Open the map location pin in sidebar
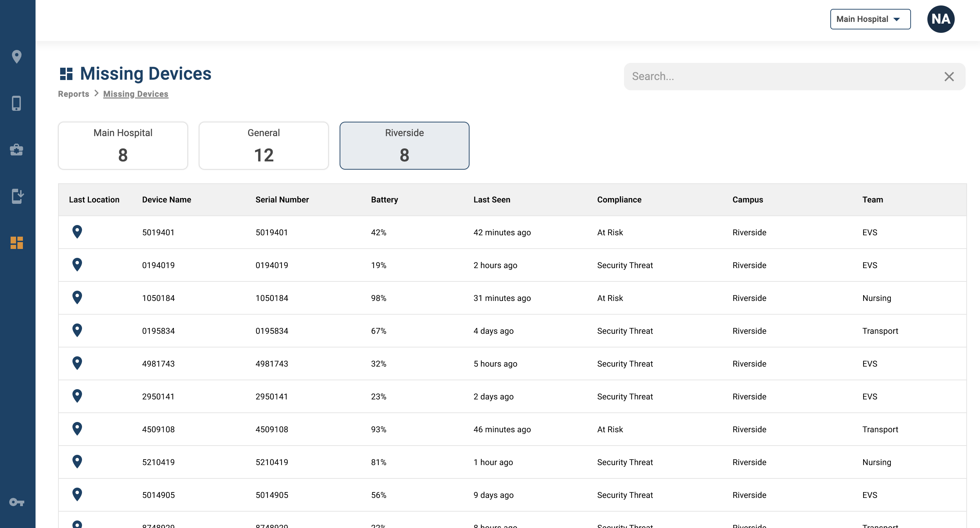The image size is (980, 528). pyautogui.click(x=17, y=57)
